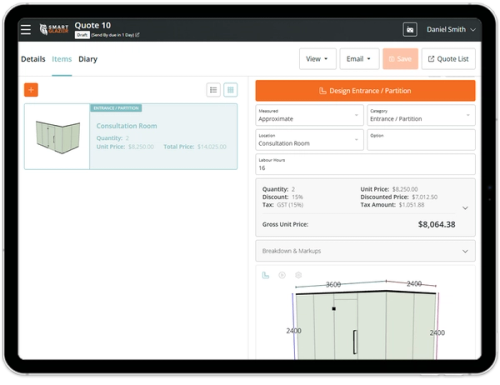Open the Category dropdown set to Entrance / Partition
The image size is (500, 385).
click(421, 115)
